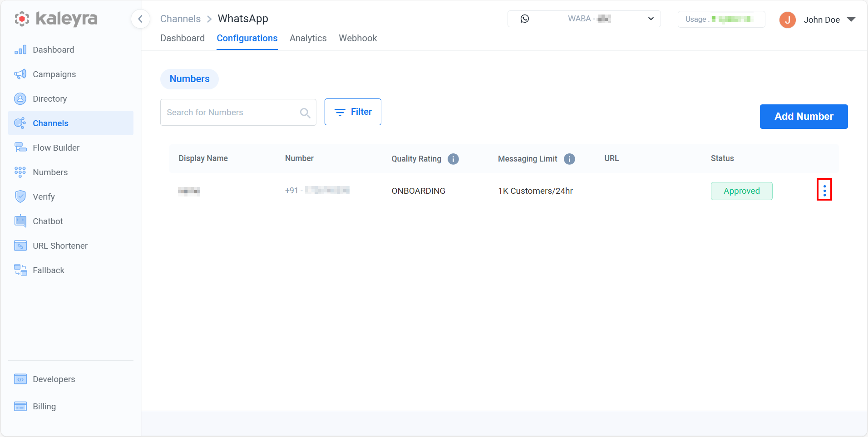
Task: Click the John Doe avatar
Action: pos(788,20)
